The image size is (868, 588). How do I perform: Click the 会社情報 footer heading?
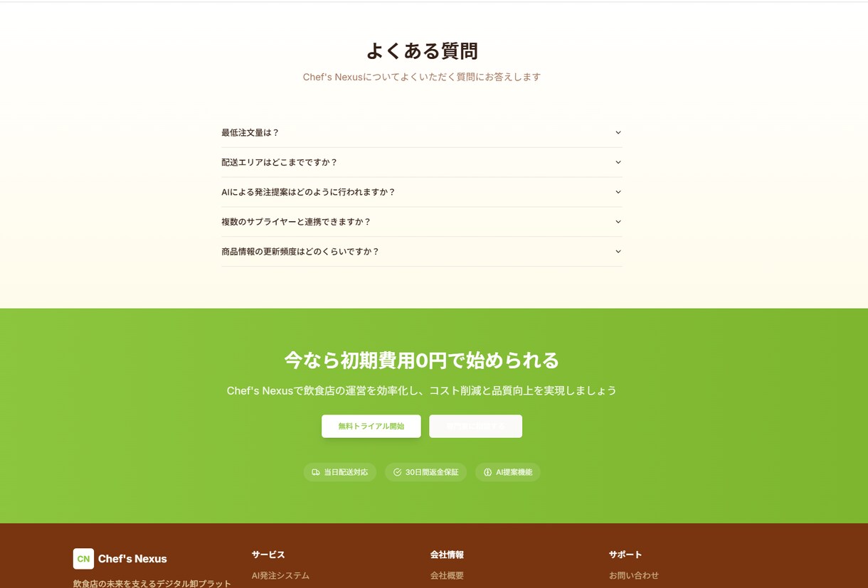point(447,555)
